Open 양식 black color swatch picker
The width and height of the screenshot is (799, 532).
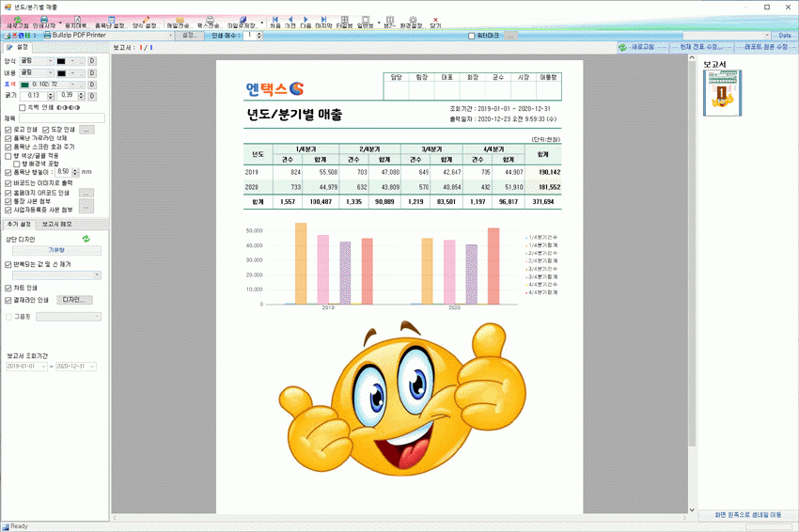[x=61, y=61]
